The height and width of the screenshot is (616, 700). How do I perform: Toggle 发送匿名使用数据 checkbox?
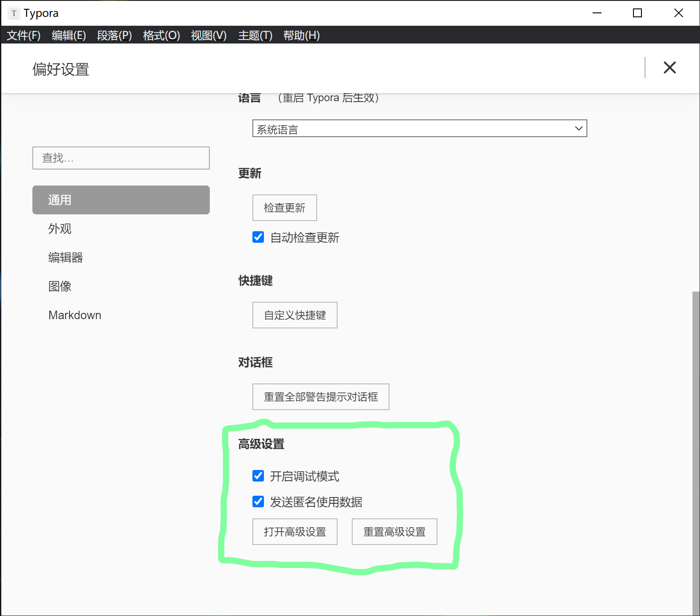click(x=258, y=501)
